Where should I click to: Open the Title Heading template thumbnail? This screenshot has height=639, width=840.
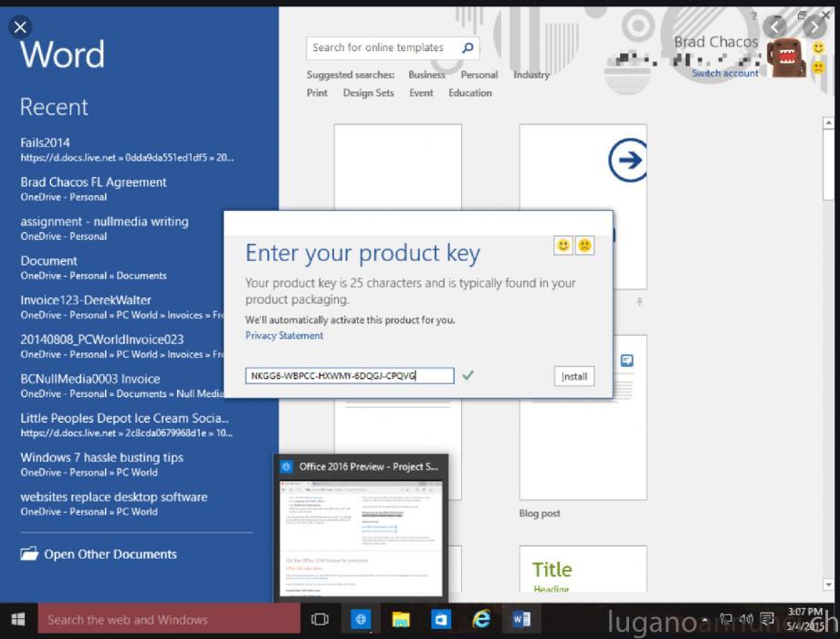point(583,569)
